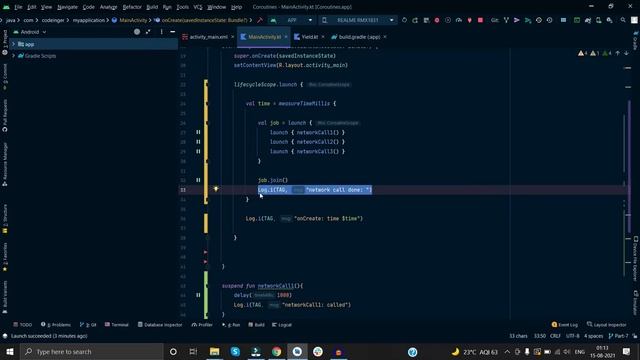Open Google Chrome from taskbar
The width and height of the screenshot is (640, 360).
(276, 351)
